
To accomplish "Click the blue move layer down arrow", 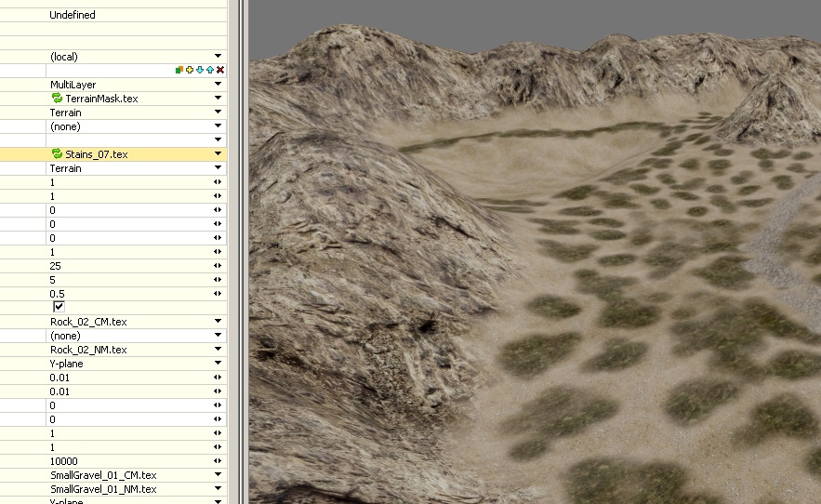I will pyautogui.click(x=200, y=70).
